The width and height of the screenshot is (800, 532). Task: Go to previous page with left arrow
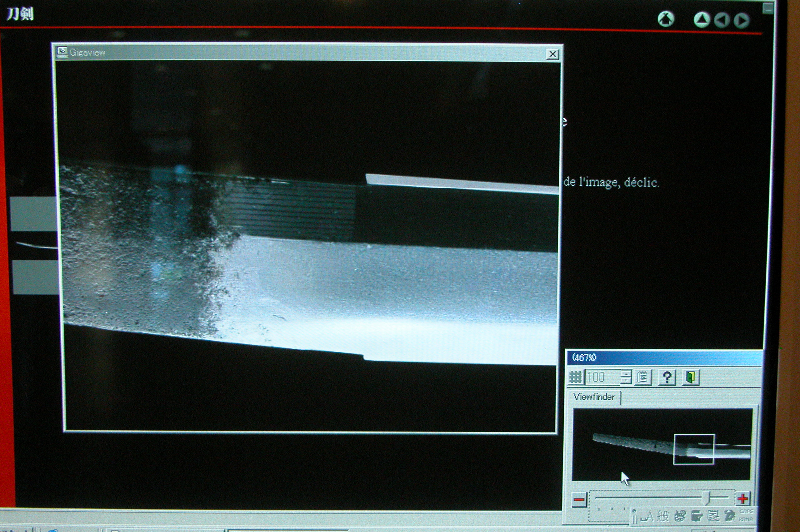point(722,20)
